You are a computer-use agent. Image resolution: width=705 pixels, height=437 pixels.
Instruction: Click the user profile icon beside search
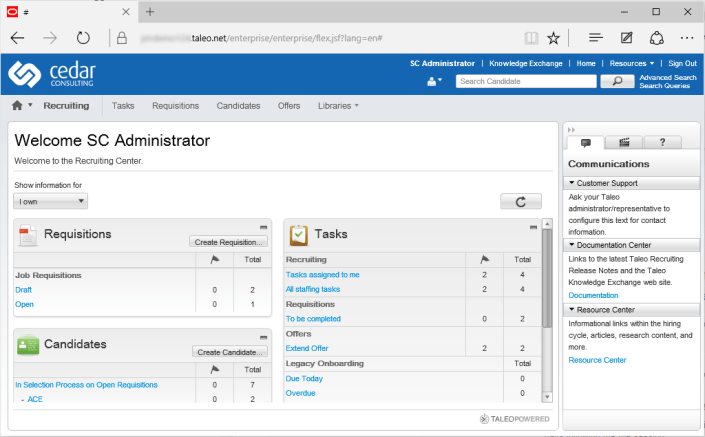tap(432, 82)
